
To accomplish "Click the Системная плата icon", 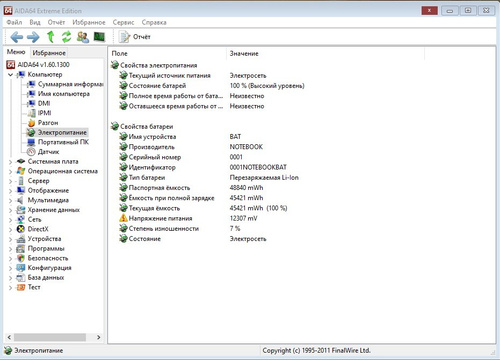I will pyautogui.click(x=21, y=161).
